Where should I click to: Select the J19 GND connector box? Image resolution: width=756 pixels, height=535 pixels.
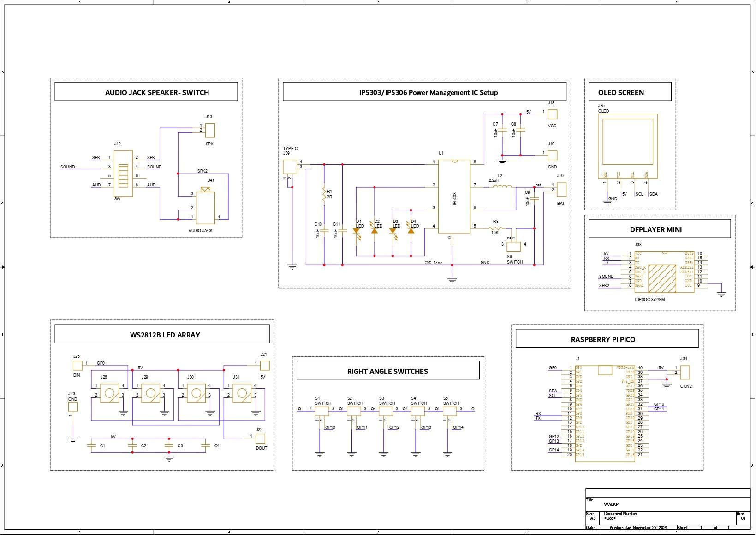[x=553, y=155]
